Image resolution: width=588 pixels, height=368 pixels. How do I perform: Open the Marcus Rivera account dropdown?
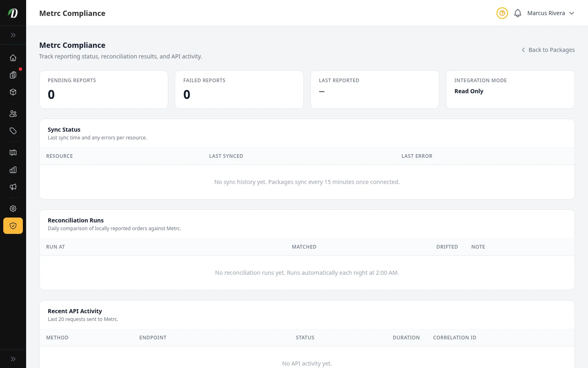coord(551,13)
